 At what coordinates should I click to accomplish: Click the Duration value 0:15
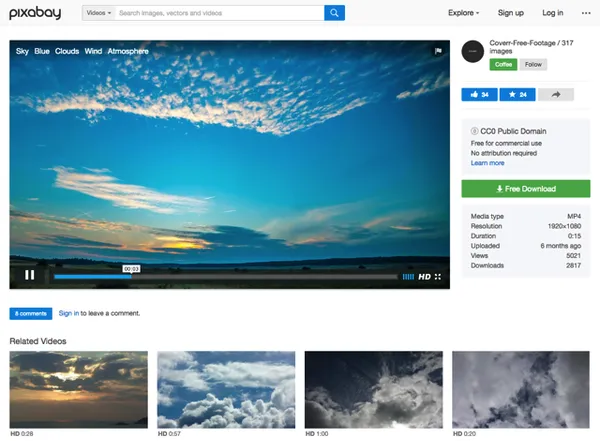pyautogui.click(x=574, y=236)
